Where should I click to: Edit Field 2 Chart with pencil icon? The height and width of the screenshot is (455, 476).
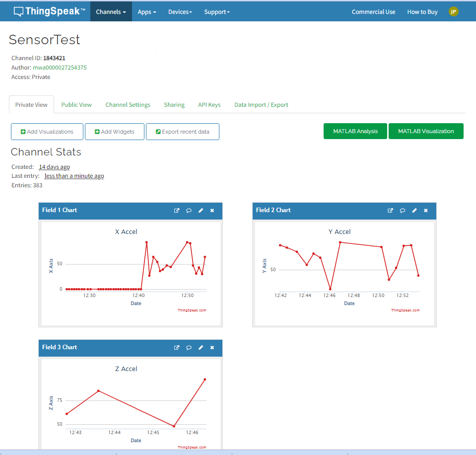point(414,211)
